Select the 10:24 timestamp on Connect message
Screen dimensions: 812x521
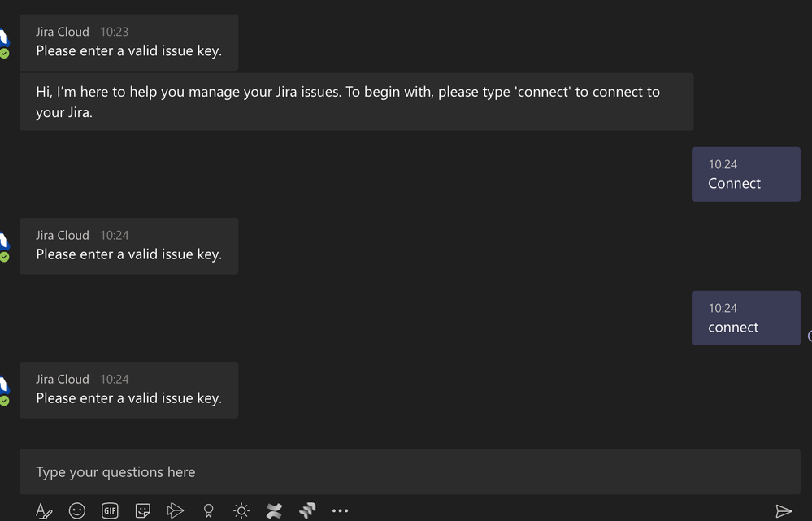click(723, 164)
